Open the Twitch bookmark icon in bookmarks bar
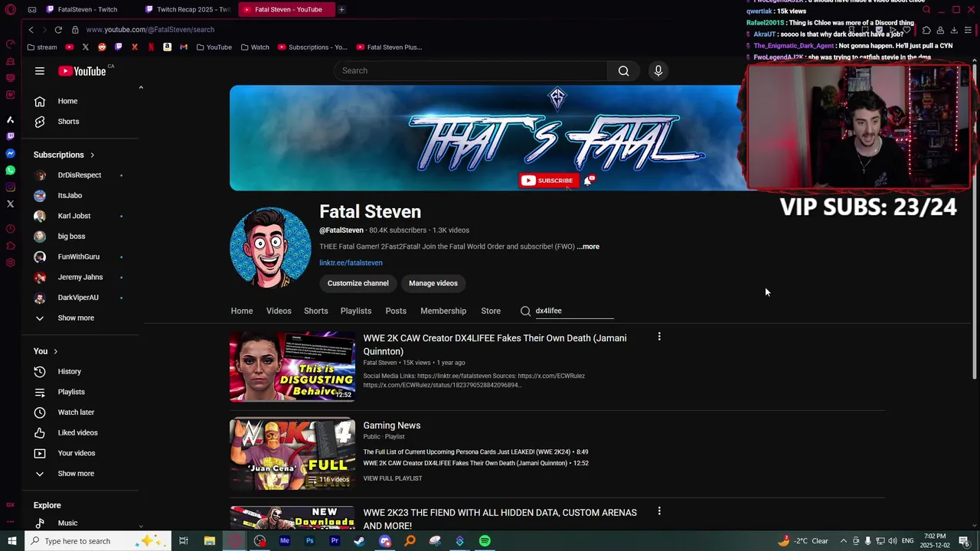 (x=118, y=47)
